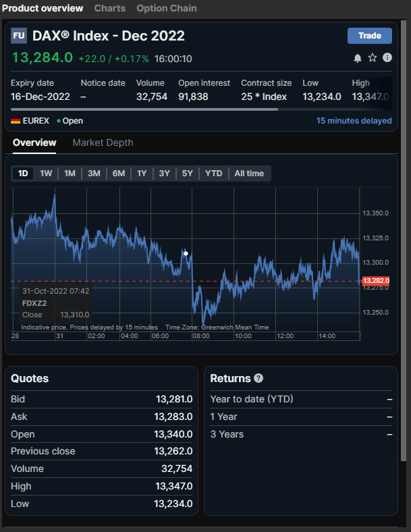Select the 5Y chart time range
The image size is (411, 532).
187,174
